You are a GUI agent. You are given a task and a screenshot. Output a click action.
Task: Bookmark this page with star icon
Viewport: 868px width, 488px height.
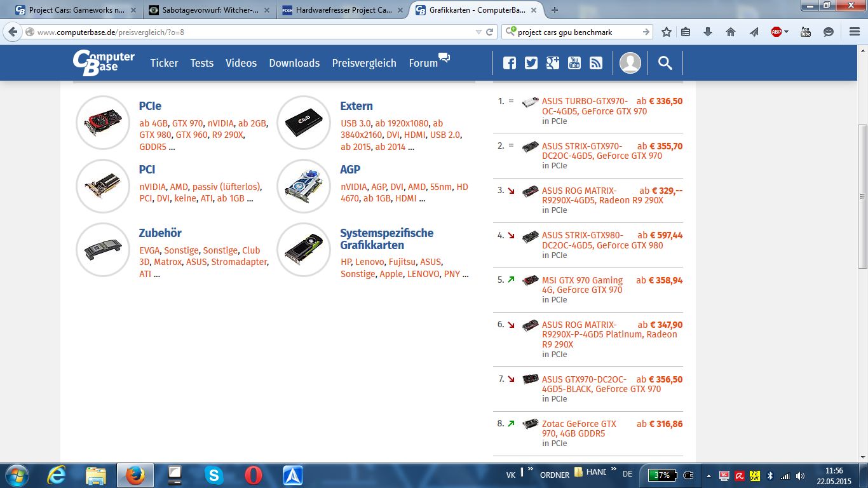tap(666, 32)
